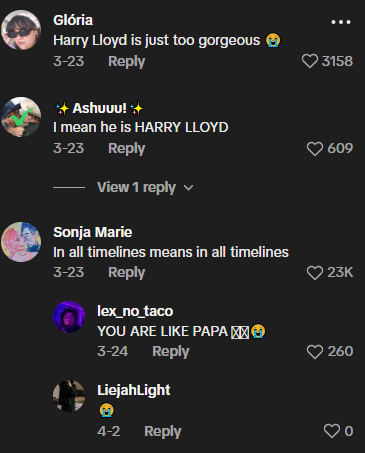Click the chevron next to View 1 reply

pos(188,188)
